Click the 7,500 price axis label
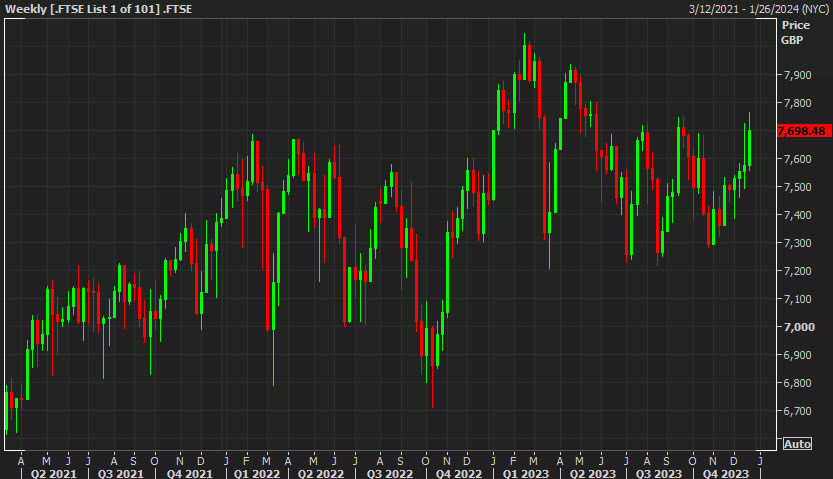833x479 pixels. (x=797, y=187)
